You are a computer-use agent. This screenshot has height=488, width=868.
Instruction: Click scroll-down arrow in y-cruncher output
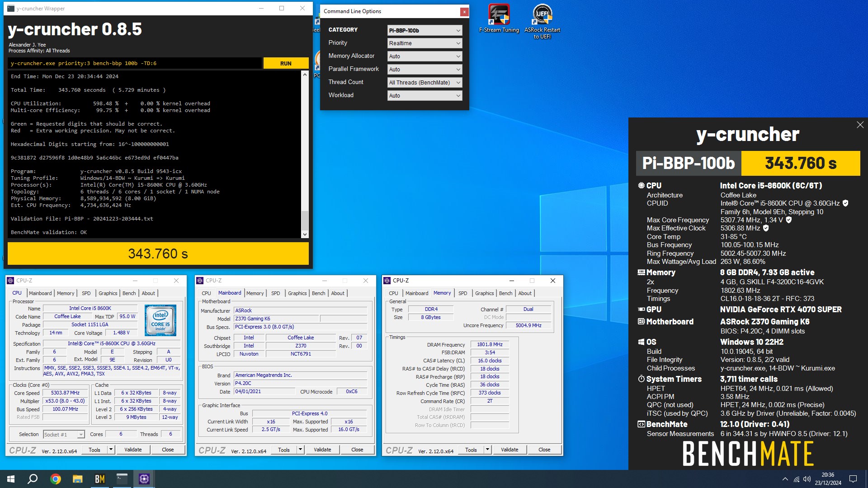click(x=305, y=234)
